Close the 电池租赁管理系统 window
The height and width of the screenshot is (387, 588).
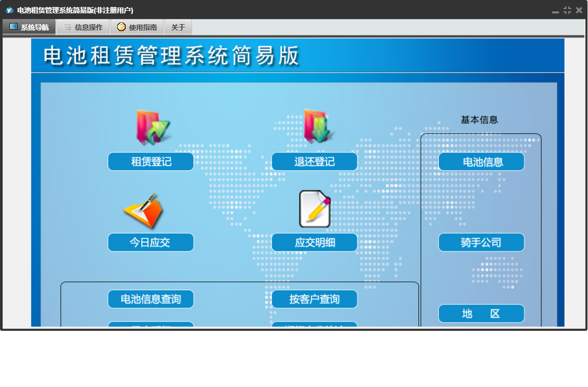(579, 10)
